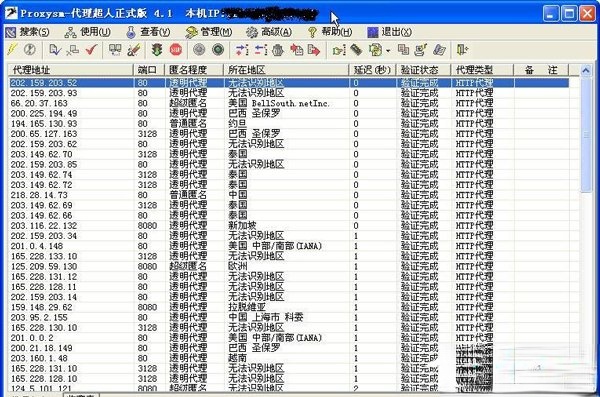Screen dimensions: 600x397
Task: Click the dual monitors toolbar icon
Action: [115, 50]
